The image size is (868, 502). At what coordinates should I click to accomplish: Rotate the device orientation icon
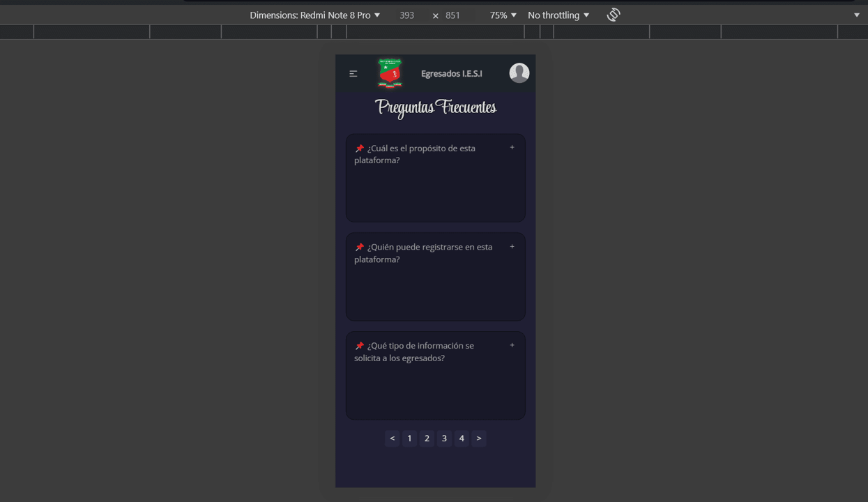(x=614, y=15)
